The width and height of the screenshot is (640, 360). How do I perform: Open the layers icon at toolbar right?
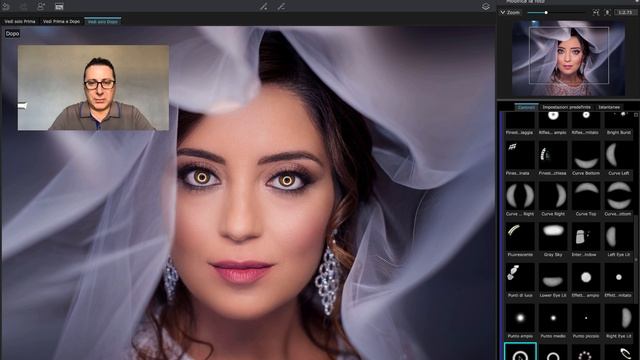[x=486, y=7]
